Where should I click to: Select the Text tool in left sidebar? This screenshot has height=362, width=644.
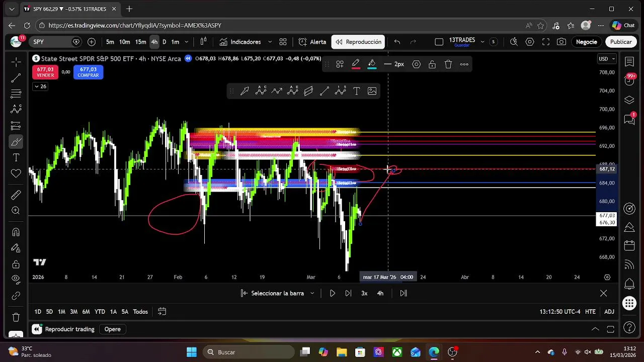click(x=16, y=158)
